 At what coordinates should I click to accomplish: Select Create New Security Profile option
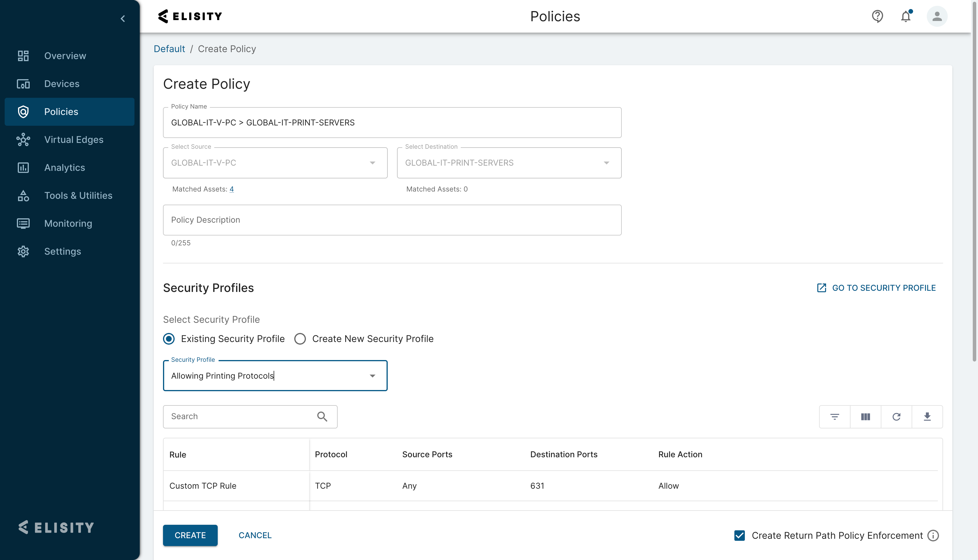300,339
